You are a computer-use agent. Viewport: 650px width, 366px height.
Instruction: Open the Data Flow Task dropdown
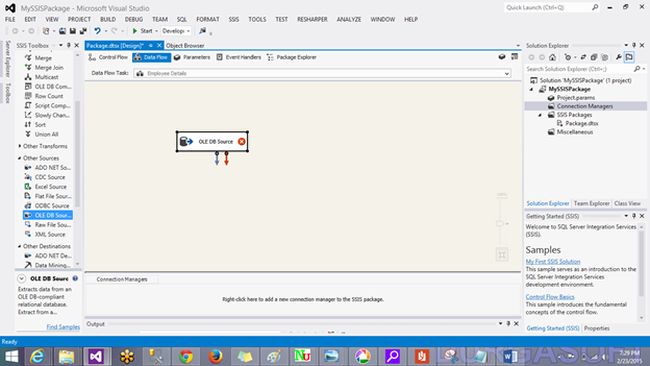click(507, 73)
